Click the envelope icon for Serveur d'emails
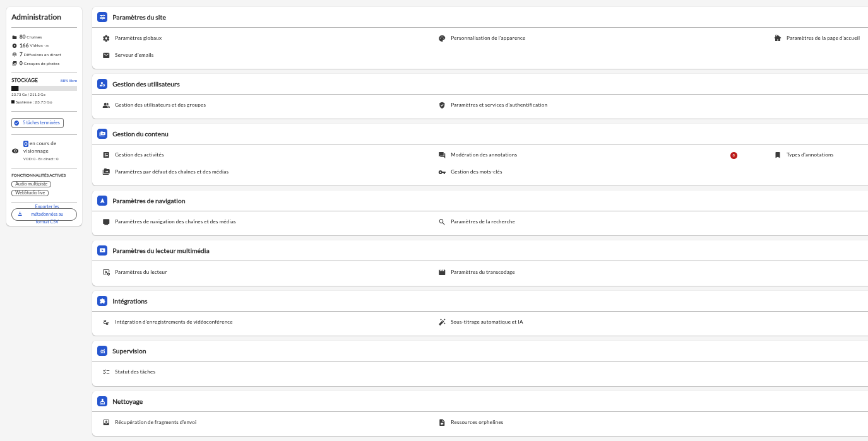The height and width of the screenshot is (441, 868). 106,56
